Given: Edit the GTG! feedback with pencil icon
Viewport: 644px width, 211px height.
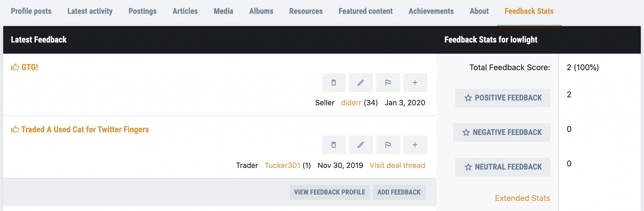Looking at the screenshot, I should point(361,83).
